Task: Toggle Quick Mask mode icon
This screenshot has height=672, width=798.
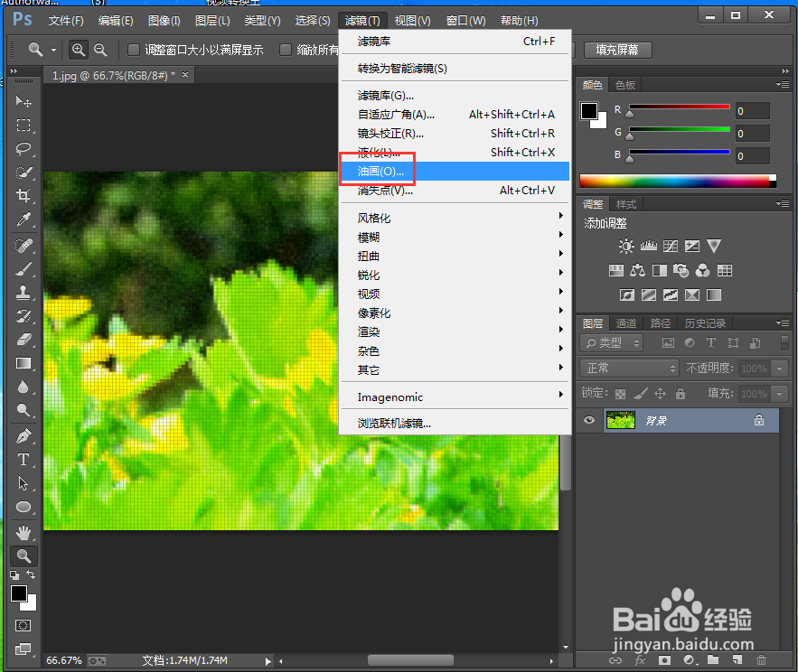Action: click(x=23, y=625)
